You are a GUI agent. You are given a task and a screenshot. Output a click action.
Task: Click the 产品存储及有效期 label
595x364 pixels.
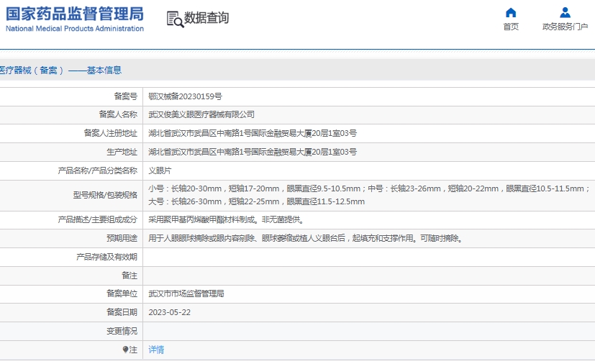pyautogui.click(x=106, y=258)
